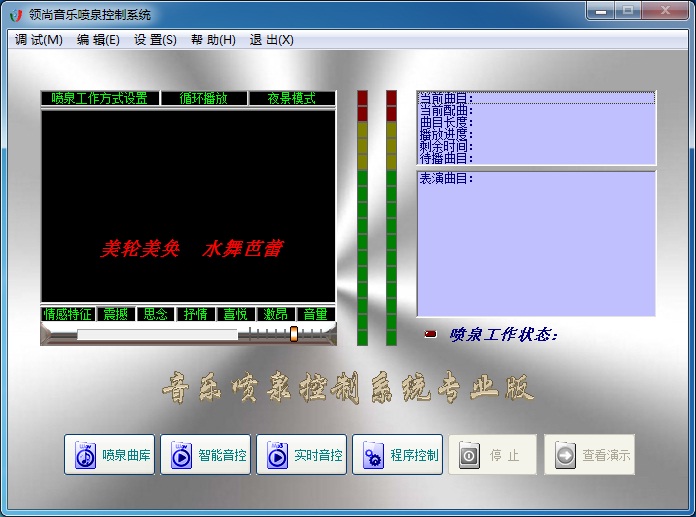Open the 编辑(E) edit menu
Viewport: 696px width, 517px height.
98,40
